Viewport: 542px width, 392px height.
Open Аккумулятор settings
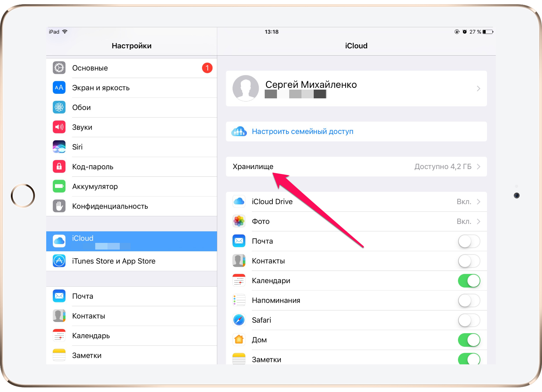tap(132, 187)
